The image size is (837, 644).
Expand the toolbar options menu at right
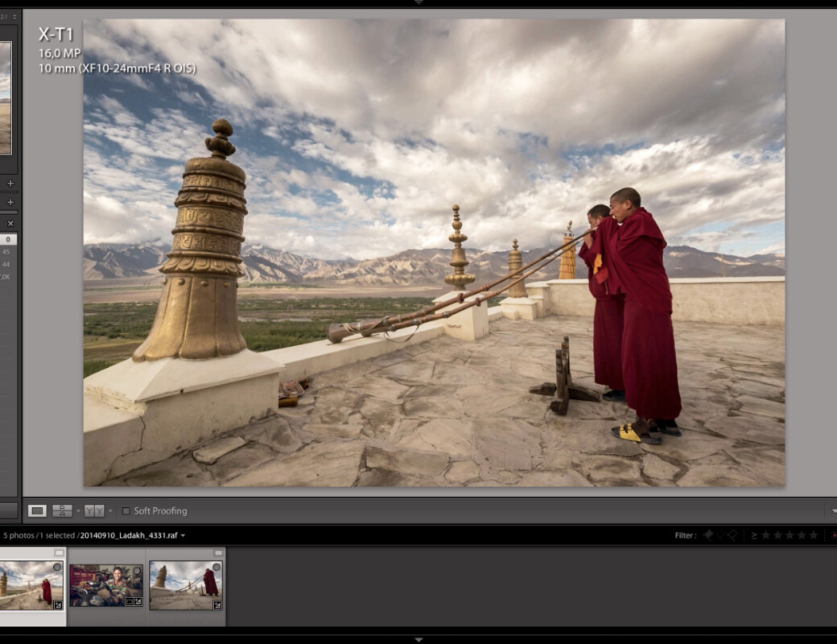pyautogui.click(x=833, y=510)
